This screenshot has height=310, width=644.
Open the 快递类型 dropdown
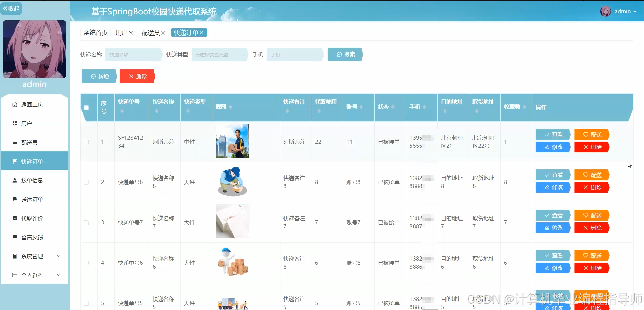tap(219, 54)
